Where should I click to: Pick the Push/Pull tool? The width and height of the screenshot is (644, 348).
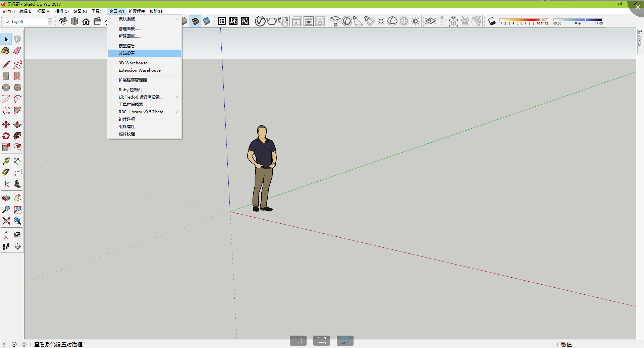[17, 125]
